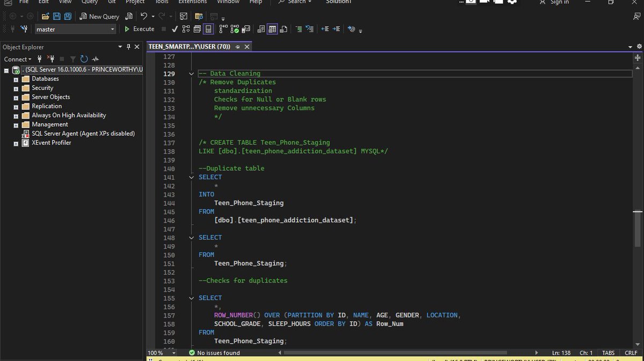Image resolution: width=644 pixels, height=361 pixels.
Task: Click the No issues found status indicator
Action: [215, 353]
